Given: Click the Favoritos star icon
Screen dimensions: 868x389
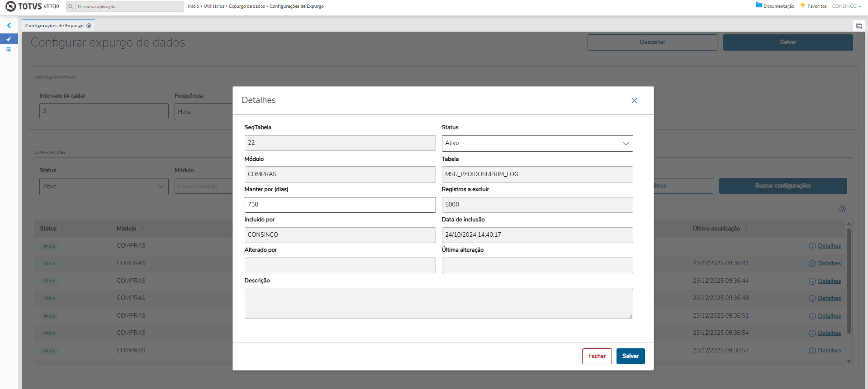Looking at the screenshot, I should tap(803, 5).
